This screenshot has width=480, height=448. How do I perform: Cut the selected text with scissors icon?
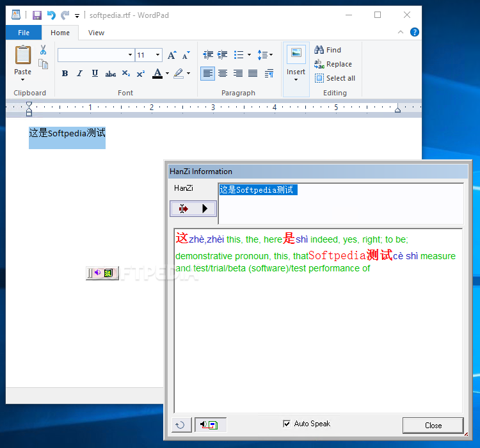pos(43,50)
